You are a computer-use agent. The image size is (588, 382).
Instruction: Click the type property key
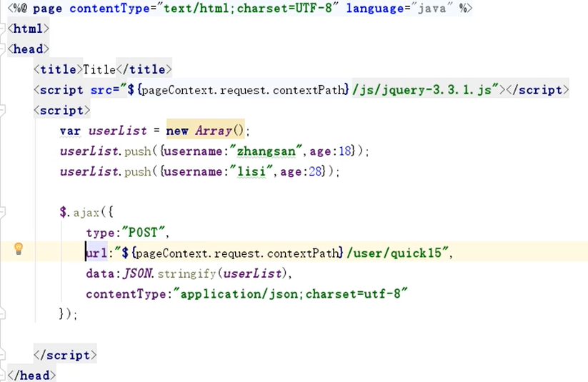100,233
